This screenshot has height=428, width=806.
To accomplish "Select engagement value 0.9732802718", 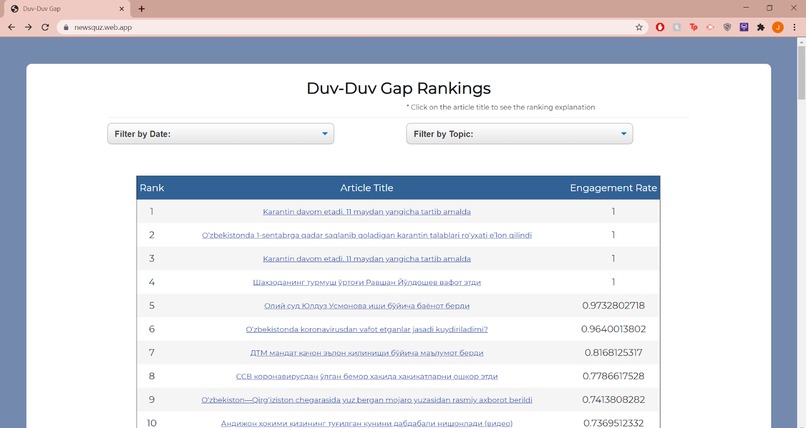I will click(x=613, y=306).
